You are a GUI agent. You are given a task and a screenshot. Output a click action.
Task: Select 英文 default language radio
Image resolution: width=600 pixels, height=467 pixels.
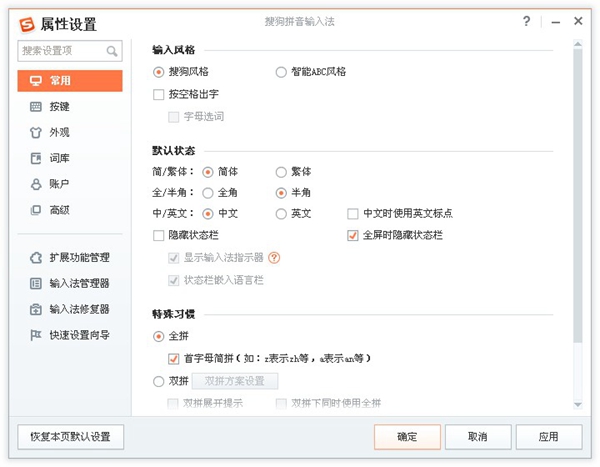click(x=281, y=214)
